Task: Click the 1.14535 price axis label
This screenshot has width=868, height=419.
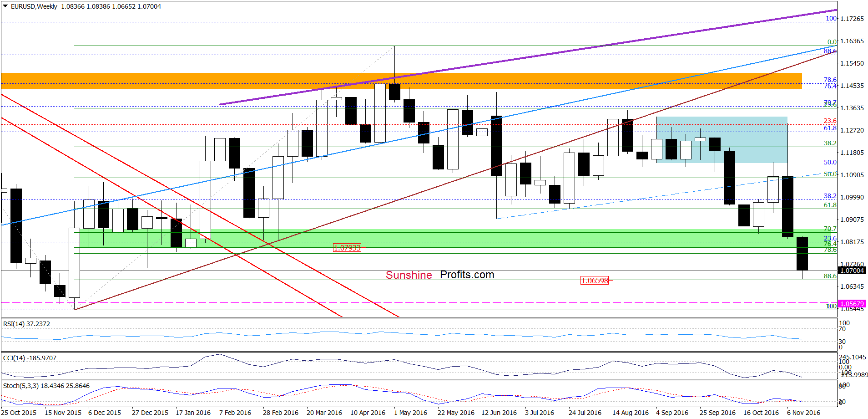Action: point(852,86)
